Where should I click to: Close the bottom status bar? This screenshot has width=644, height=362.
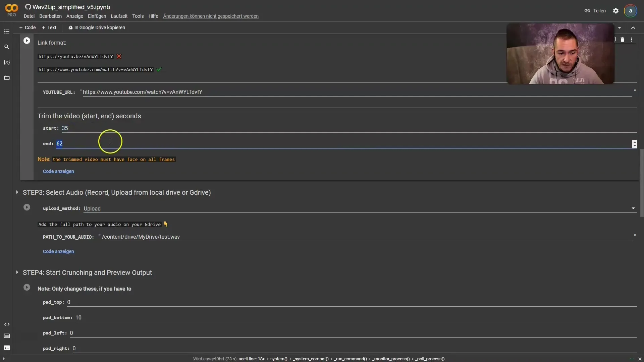coord(640,359)
